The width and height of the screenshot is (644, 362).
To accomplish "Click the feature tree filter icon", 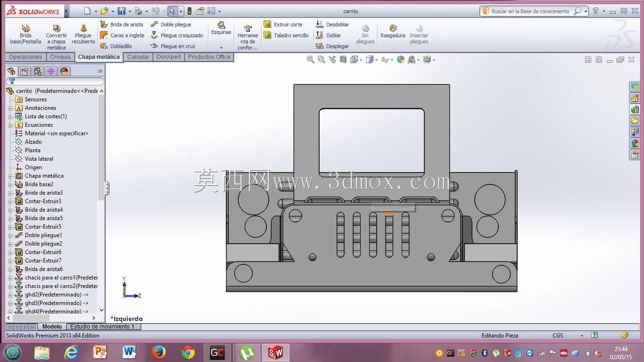I will 12,82.
